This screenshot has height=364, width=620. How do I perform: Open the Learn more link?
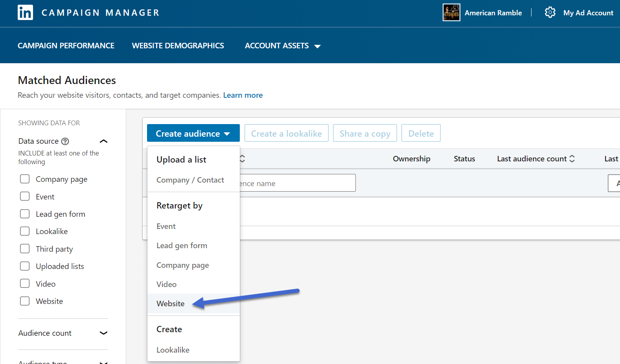point(243,95)
